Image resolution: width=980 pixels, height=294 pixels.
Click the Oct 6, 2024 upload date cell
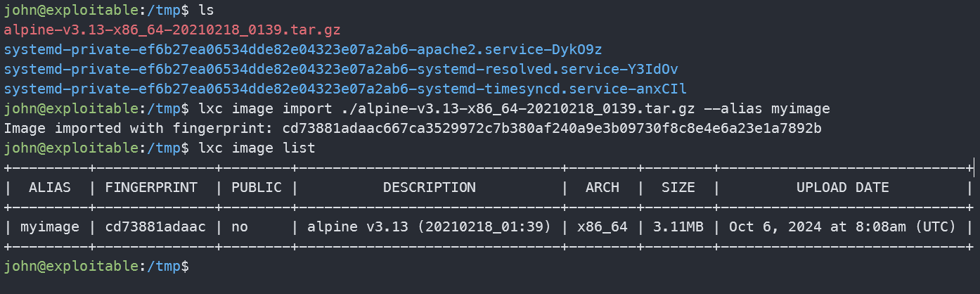pos(842,227)
